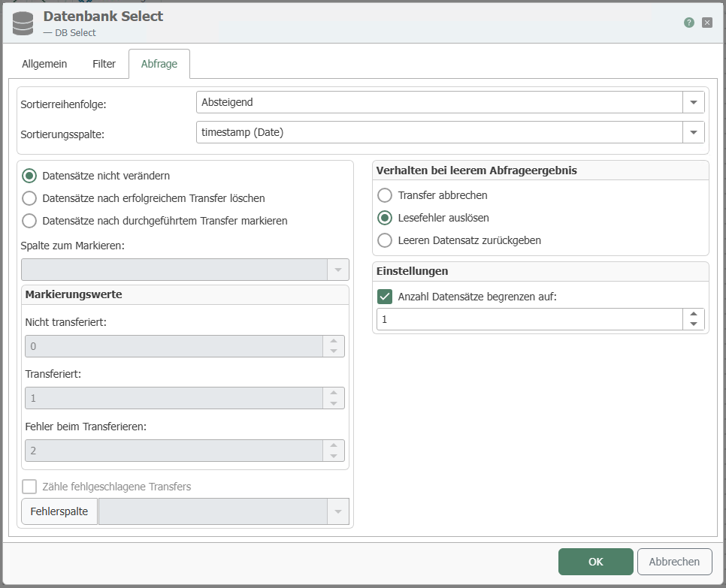Increase the record limit with the up arrow
This screenshot has height=588, width=726.
pyautogui.click(x=694, y=314)
